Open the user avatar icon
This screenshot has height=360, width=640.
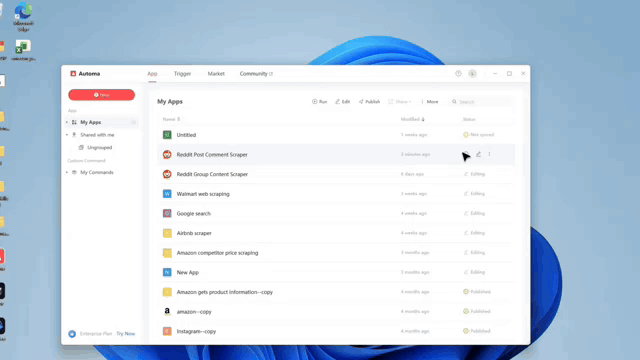tap(472, 73)
